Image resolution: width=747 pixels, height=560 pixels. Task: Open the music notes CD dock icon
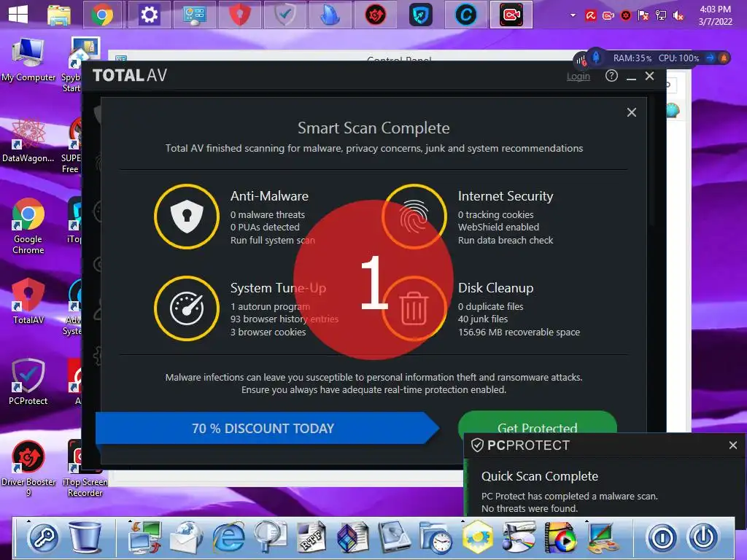(x=519, y=537)
